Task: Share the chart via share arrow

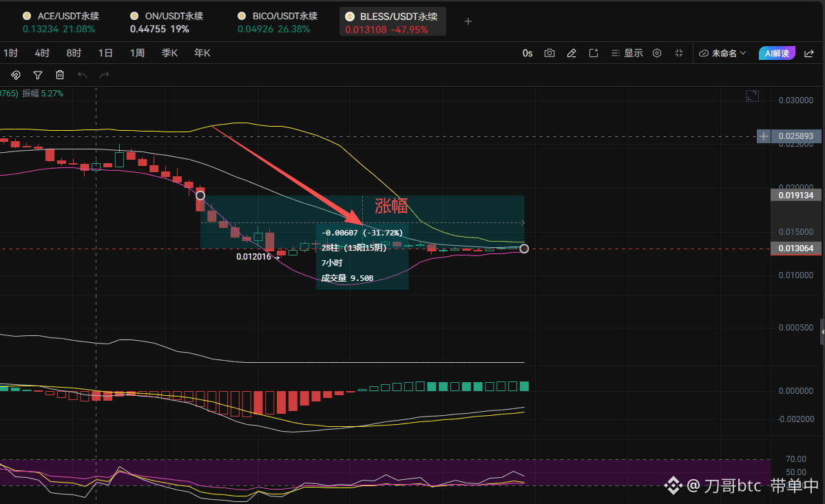Action: 809,53
